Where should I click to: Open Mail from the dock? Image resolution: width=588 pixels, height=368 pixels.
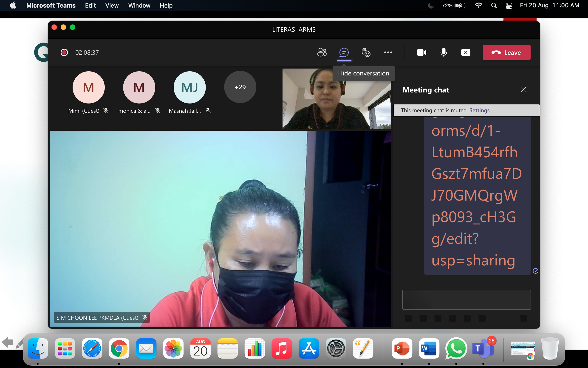(x=146, y=348)
